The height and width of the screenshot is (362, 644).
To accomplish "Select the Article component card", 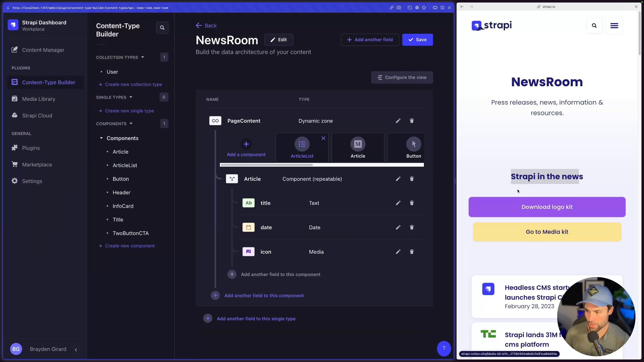I will point(358,148).
